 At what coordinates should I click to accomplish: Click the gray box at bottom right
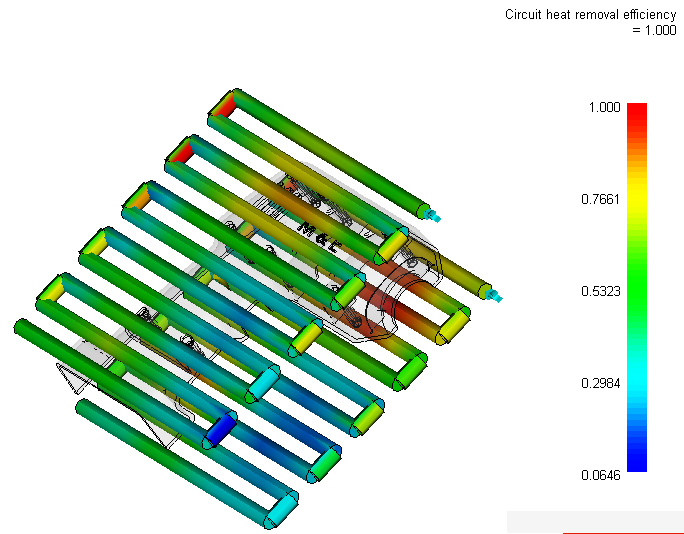(x=594, y=521)
